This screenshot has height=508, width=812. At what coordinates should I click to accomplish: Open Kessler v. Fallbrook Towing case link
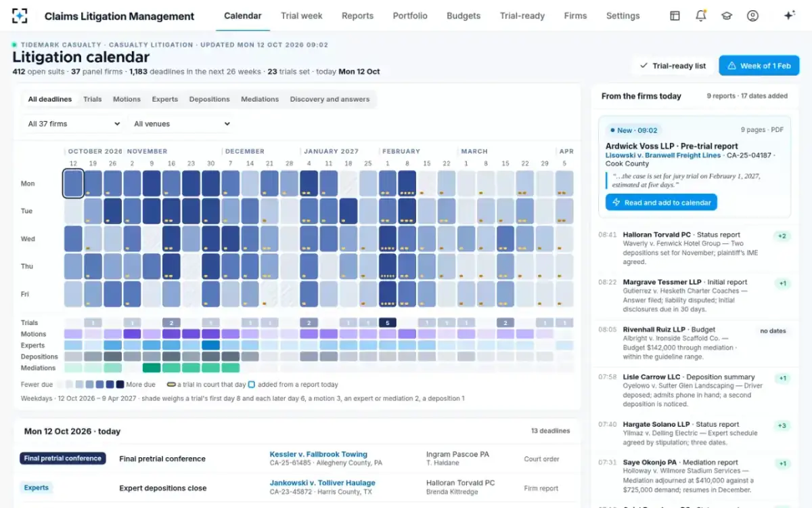319,454
